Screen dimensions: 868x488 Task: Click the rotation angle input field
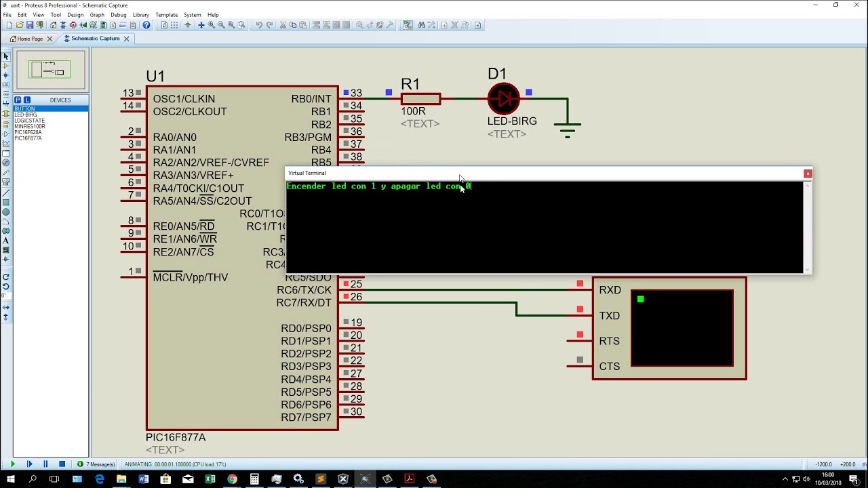(6, 296)
